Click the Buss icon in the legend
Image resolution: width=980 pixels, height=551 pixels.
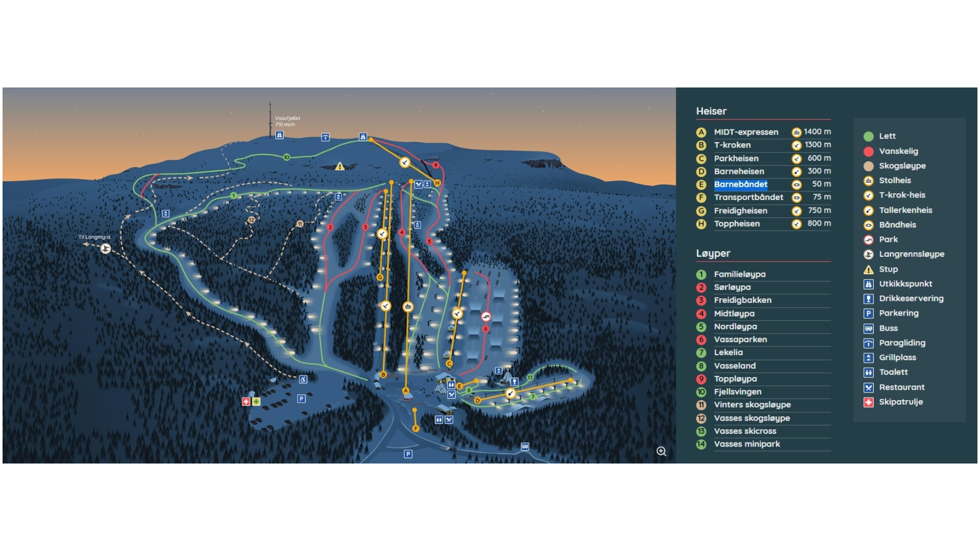(x=869, y=328)
